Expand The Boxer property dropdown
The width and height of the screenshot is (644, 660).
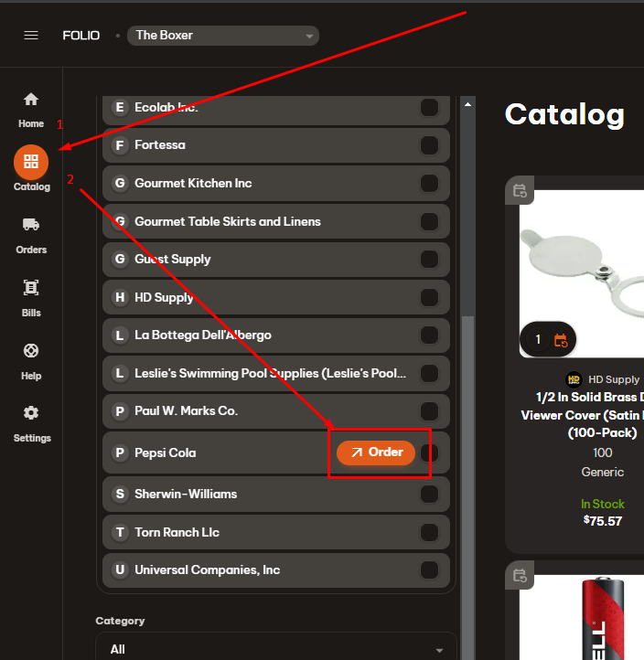[x=222, y=37]
